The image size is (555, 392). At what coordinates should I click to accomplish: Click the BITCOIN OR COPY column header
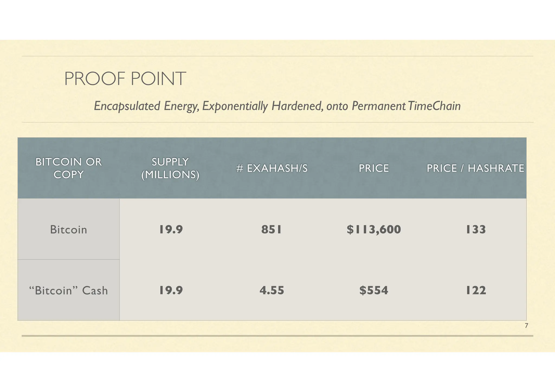coord(69,168)
